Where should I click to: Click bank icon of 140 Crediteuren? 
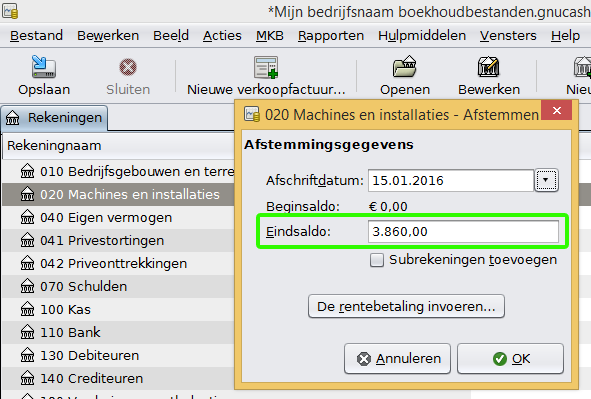tap(27, 378)
